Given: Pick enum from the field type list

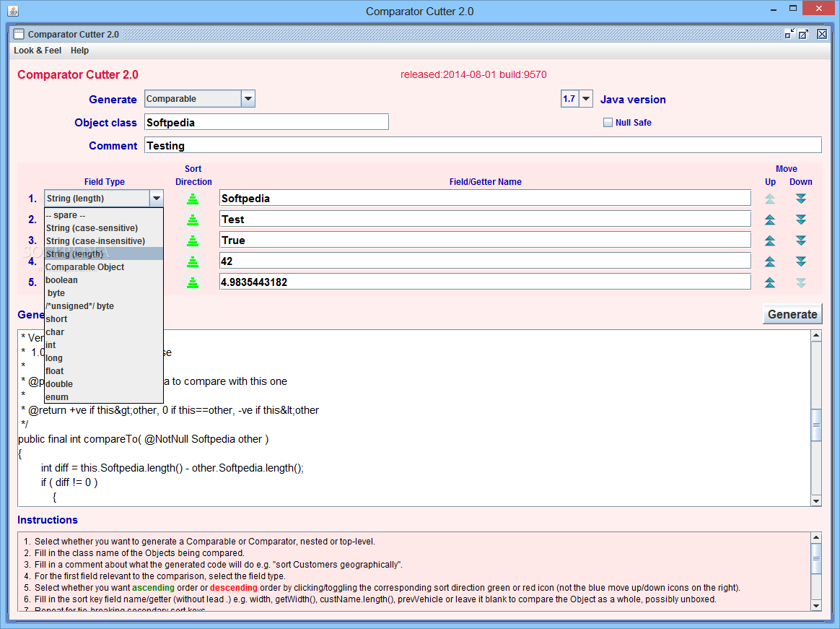Looking at the screenshot, I should point(104,396).
